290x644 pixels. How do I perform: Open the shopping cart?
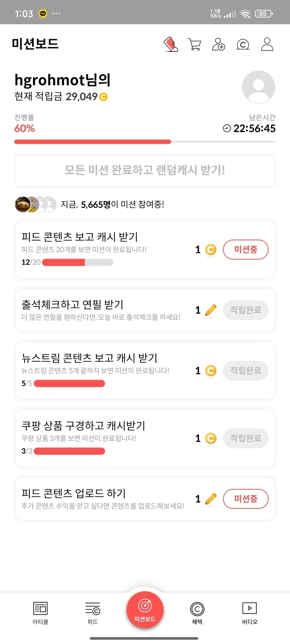click(195, 44)
